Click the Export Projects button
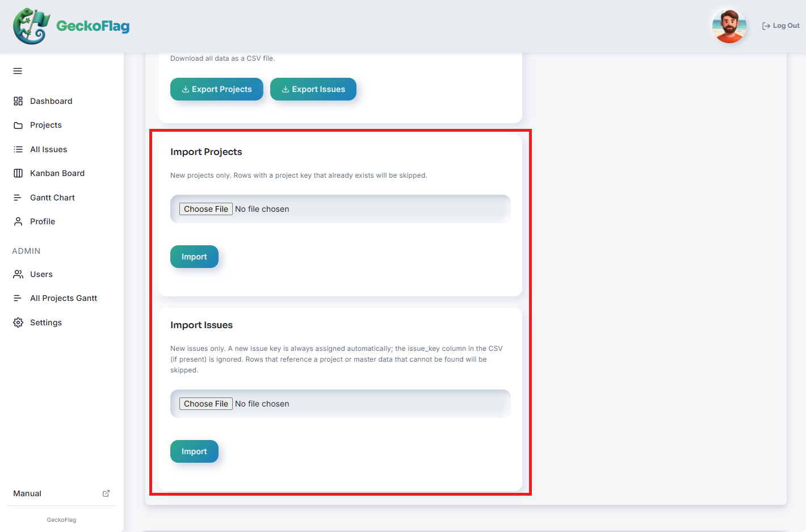The height and width of the screenshot is (532, 806). tap(217, 89)
